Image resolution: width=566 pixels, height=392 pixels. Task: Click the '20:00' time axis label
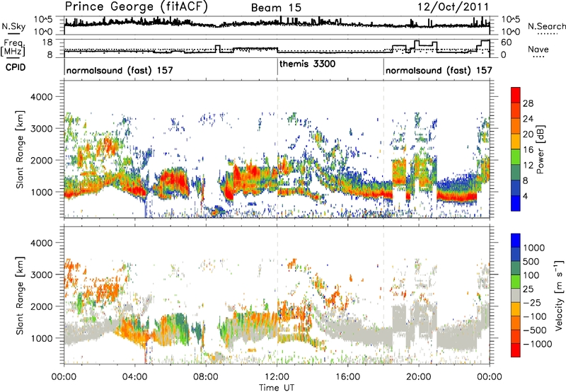[x=419, y=377]
